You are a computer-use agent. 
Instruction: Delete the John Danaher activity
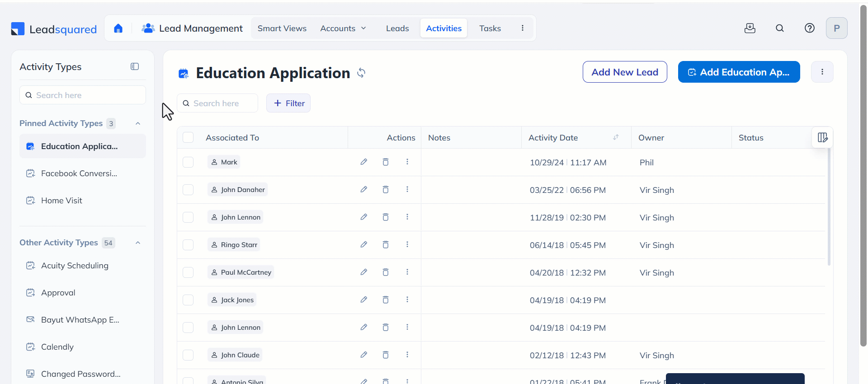click(x=386, y=189)
